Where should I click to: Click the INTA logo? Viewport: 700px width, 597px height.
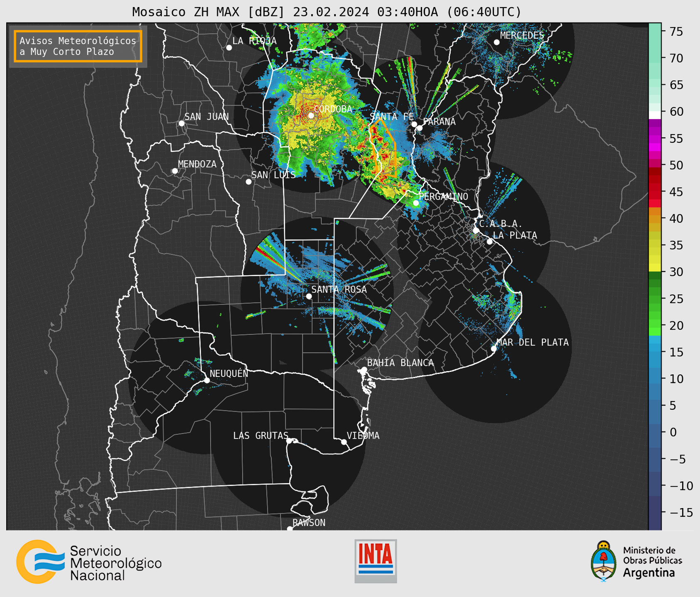click(376, 561)
